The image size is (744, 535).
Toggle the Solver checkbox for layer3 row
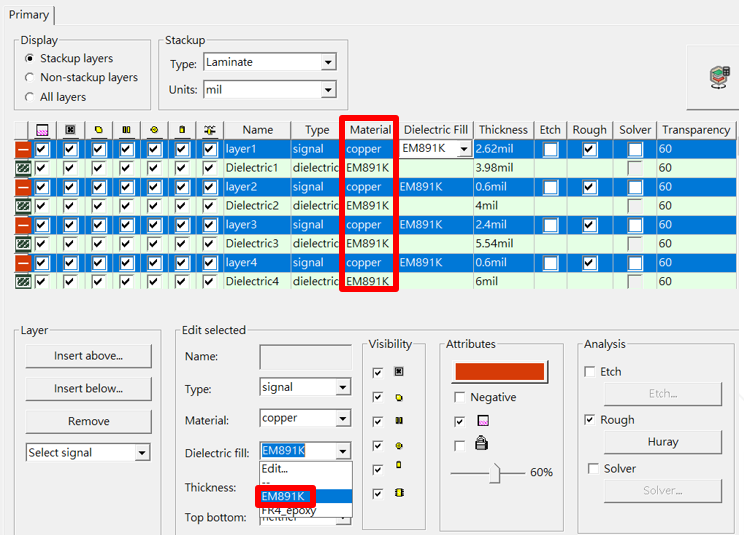[635, 225]
